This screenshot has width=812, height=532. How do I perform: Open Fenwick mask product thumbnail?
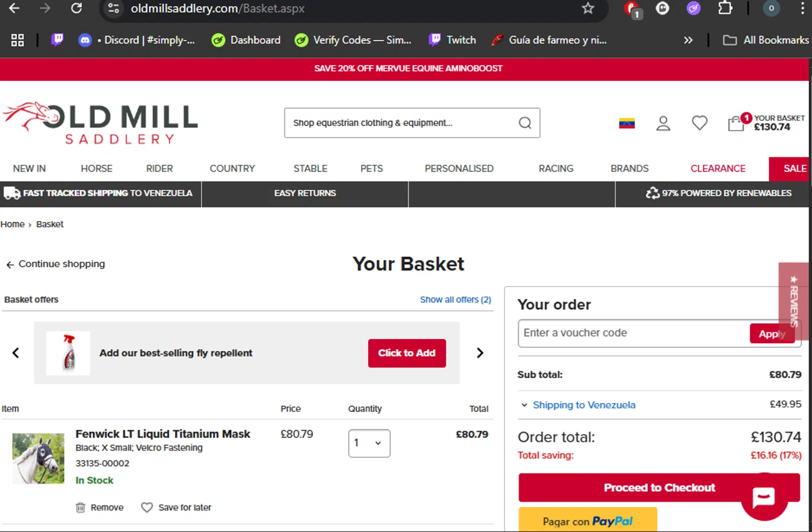[x=38, y=458]
